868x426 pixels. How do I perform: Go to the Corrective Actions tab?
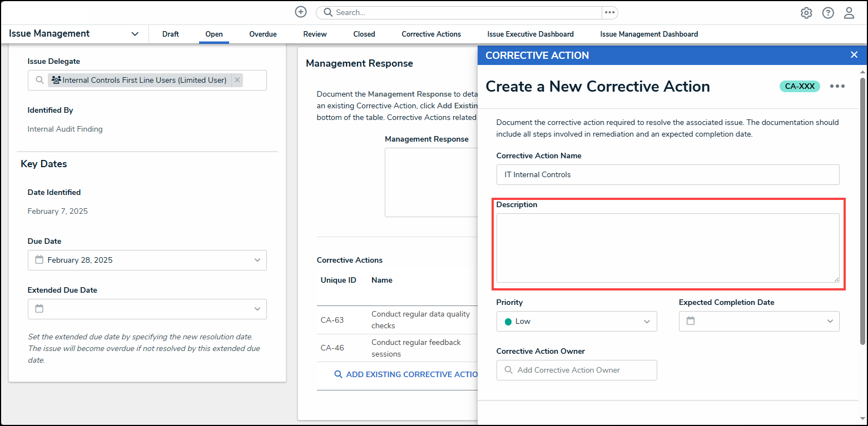(x=431, y=34)
